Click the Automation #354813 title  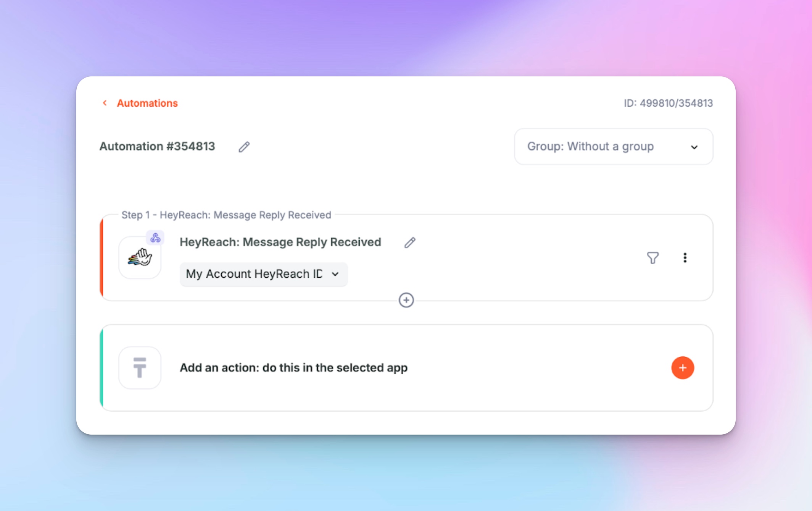point(157,146)
